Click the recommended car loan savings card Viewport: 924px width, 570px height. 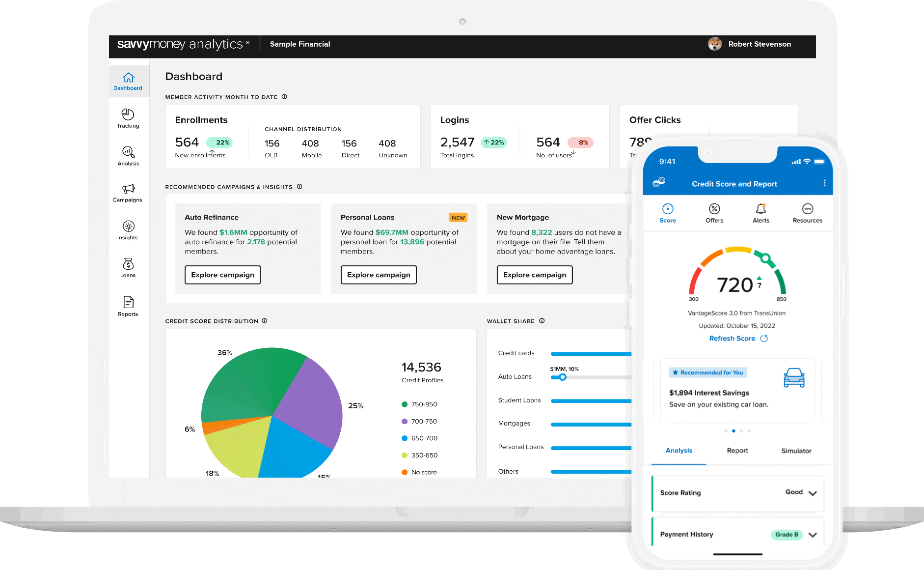[x=737, y=391]
